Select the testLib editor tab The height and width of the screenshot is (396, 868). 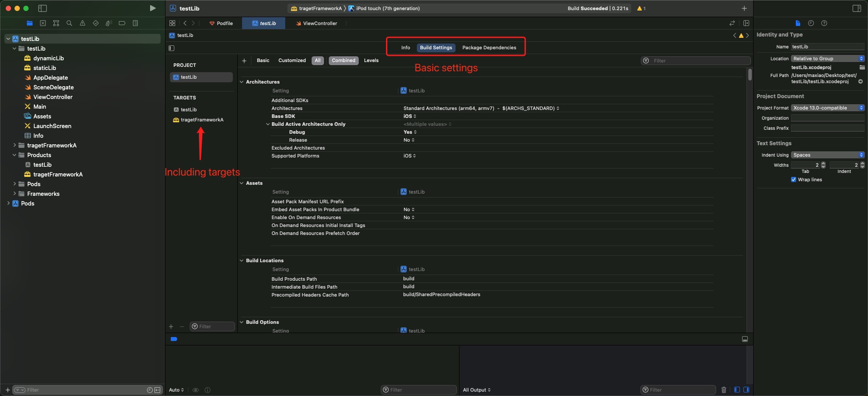point(264,23)
